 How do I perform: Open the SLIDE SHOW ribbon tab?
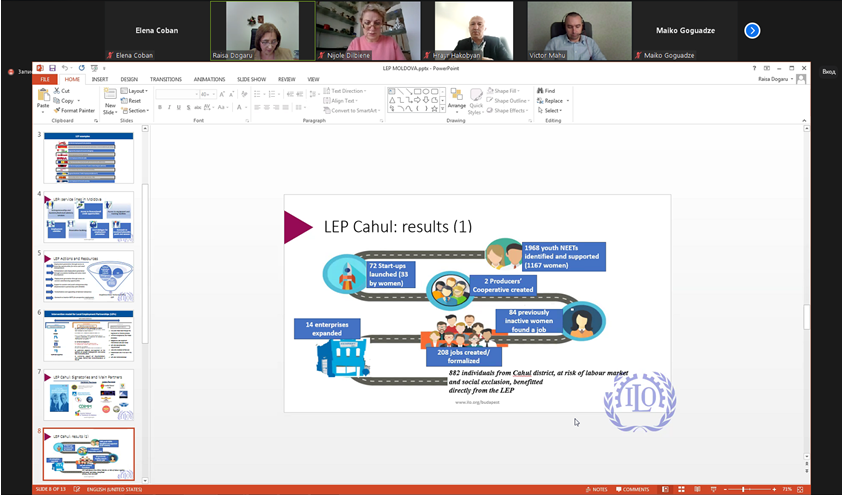click(x=251, y=79)
